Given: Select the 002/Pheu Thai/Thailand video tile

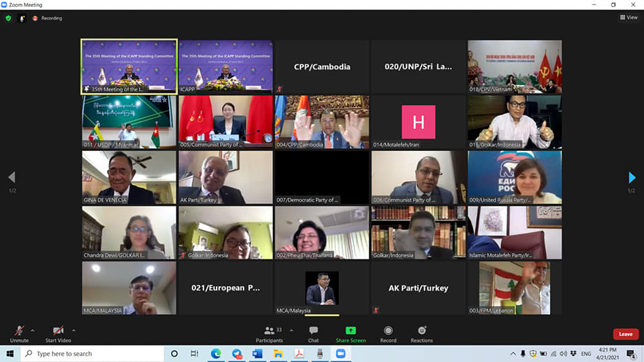Looking at the screenshot, I should pos(322,233).
